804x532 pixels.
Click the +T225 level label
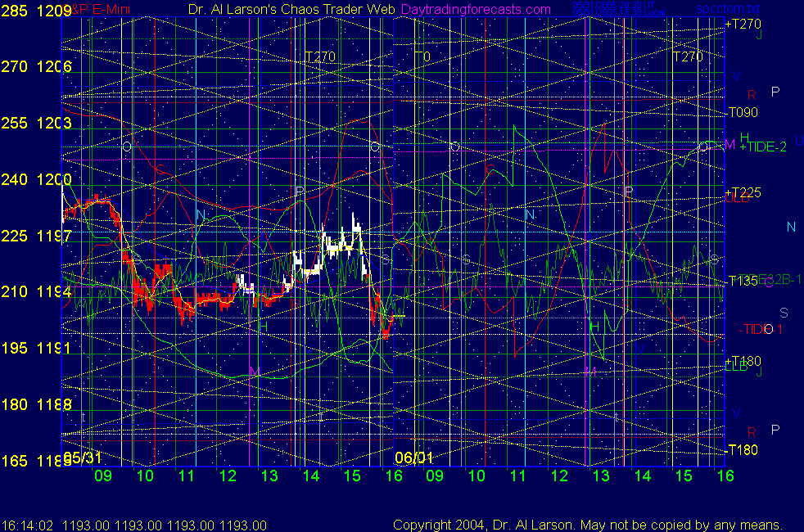click(743, 192)
